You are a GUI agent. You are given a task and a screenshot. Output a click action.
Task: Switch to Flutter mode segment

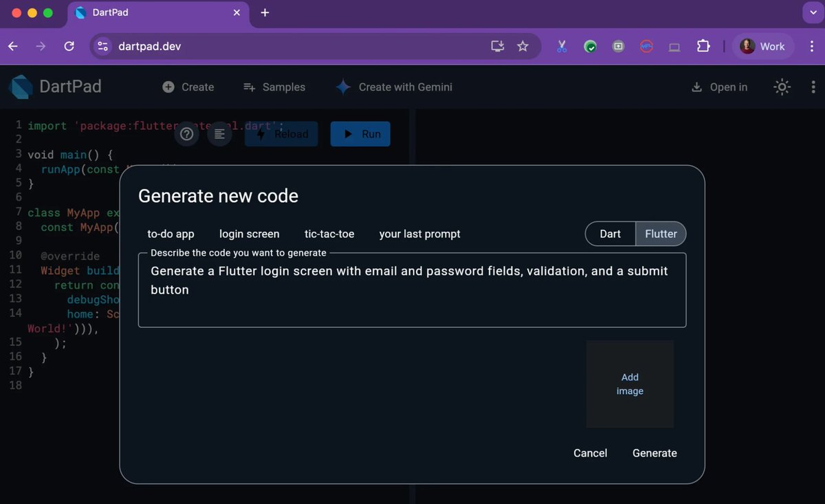click(x=661, y=234)
